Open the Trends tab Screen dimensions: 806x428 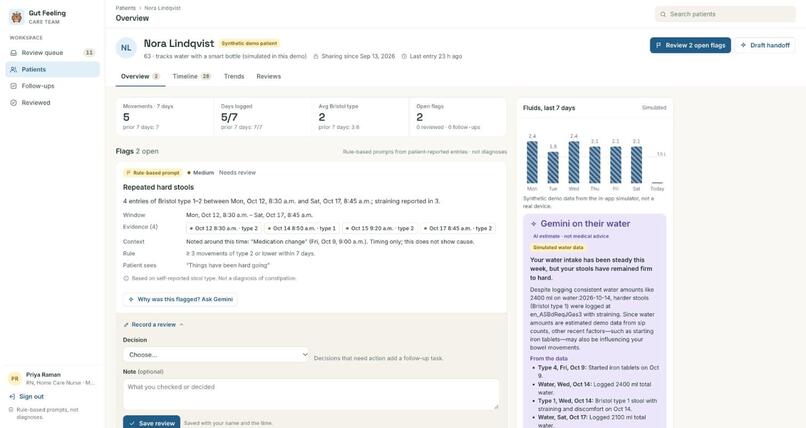234,77
